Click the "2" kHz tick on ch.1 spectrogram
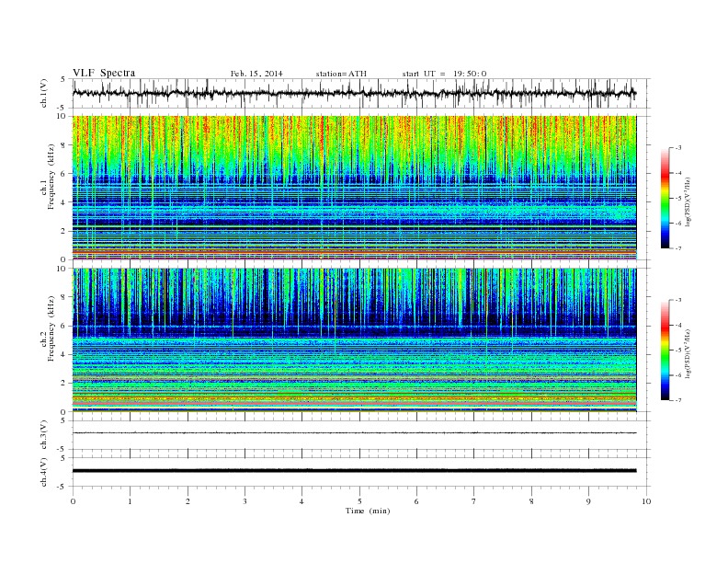728x563 pixels. pos(64,231)
